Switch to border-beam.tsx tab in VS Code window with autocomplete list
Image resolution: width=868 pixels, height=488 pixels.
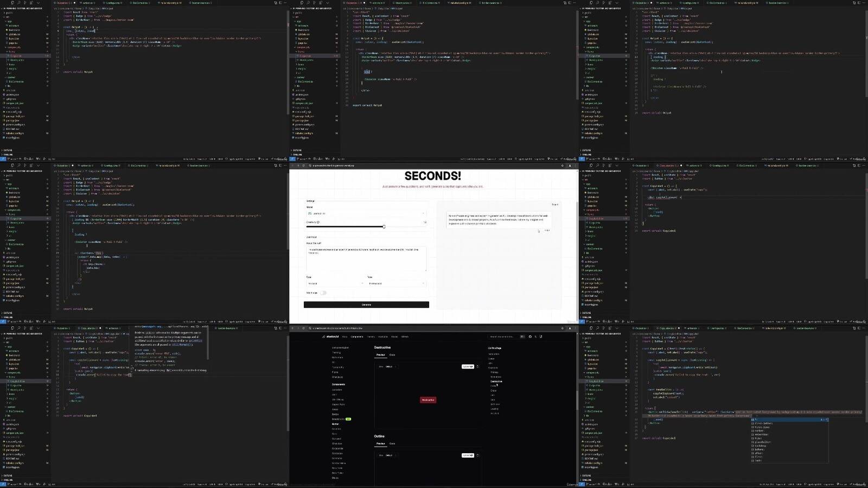pyautogui.click(x=805, y=328)
